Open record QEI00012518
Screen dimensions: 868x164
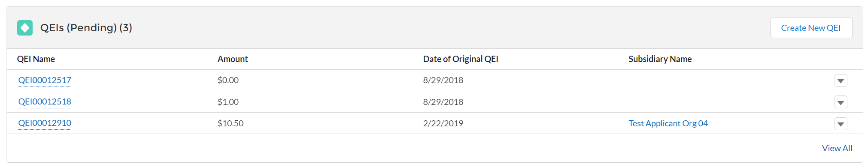[x=45, y=101]
